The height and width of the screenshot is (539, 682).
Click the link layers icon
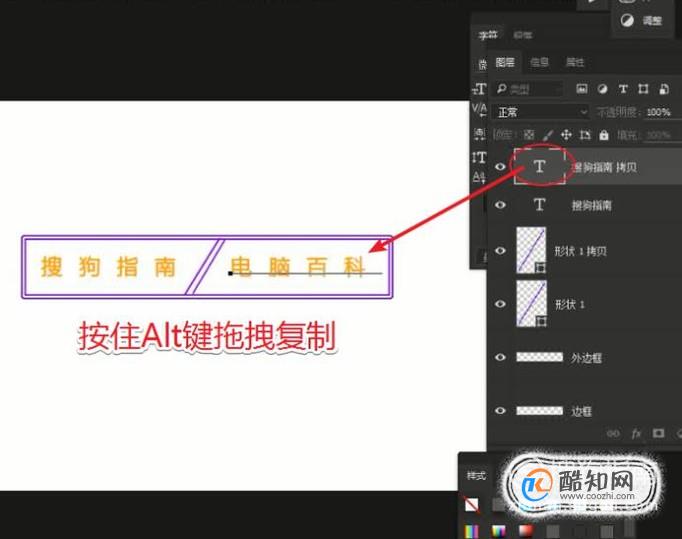click(x=613, y=433)
